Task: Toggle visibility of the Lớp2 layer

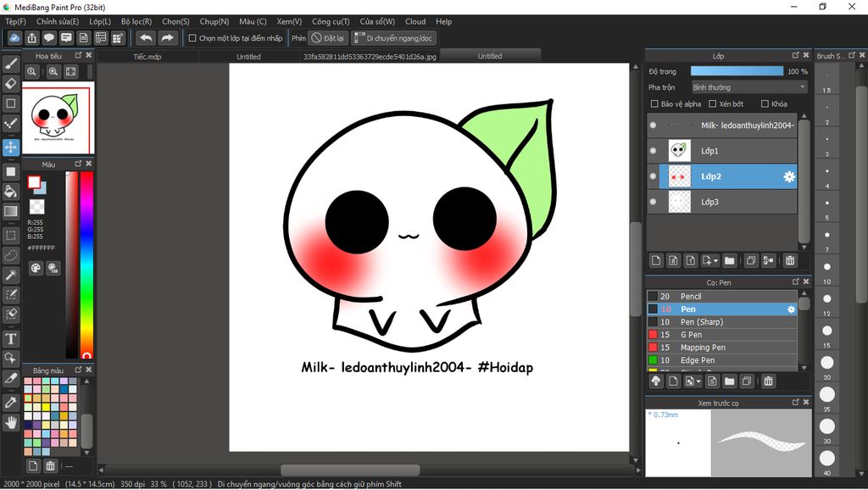Action: [x=654, y=176]
